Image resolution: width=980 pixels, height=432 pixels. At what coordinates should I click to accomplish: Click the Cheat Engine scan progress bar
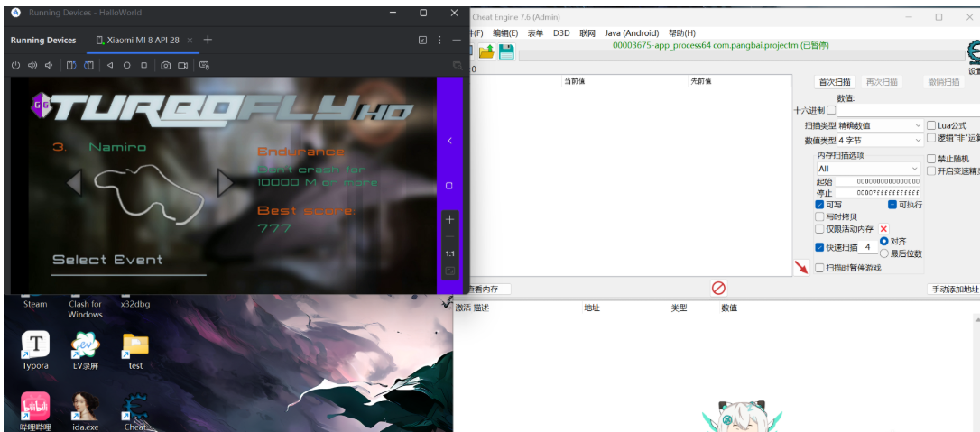pos(741,56)
